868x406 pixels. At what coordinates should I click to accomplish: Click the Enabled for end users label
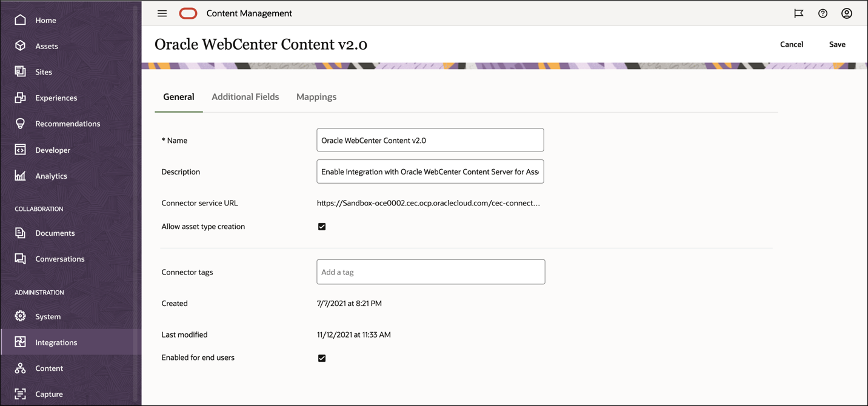pyautogui.click(x=198, y=358)
